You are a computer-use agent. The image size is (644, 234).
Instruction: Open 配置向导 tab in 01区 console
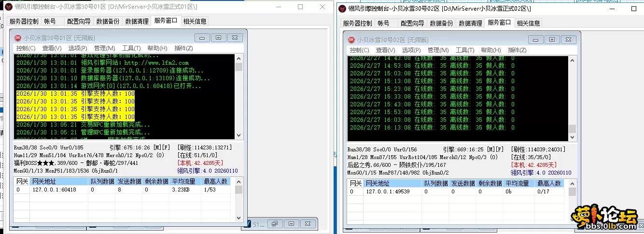(x=79, y=21)
